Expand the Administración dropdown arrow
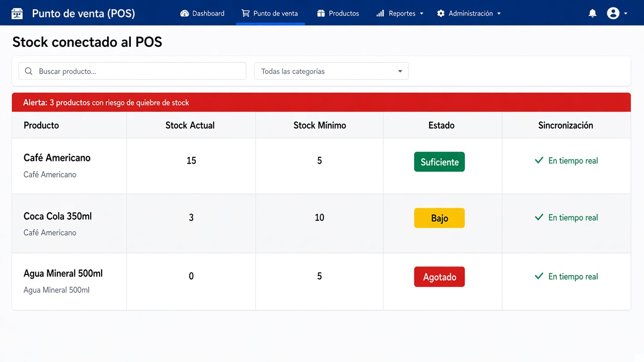 pyautogui.click(x=499, y=14)
